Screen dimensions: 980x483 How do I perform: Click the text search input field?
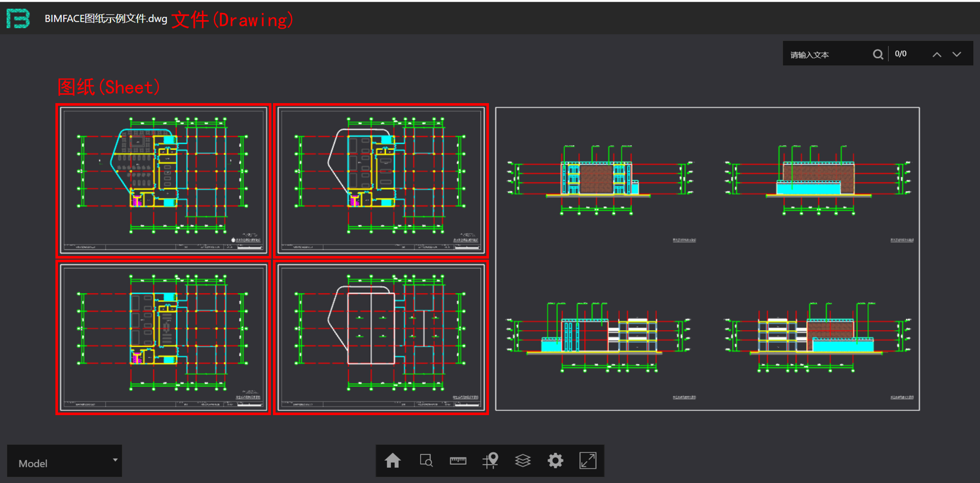(x=827, y=54)
